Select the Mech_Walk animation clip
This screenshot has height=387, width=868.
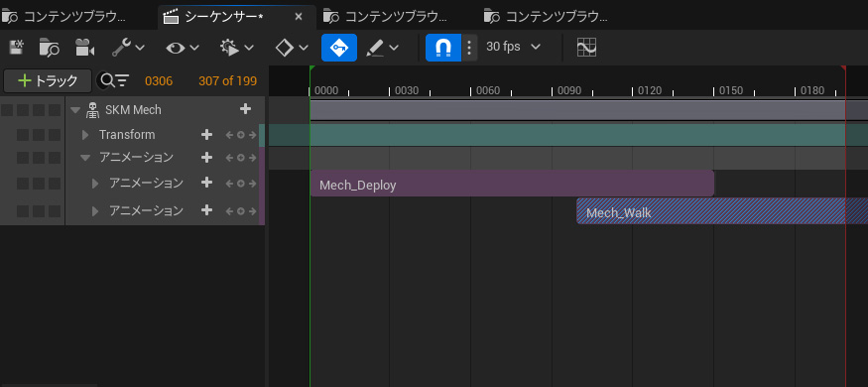[722, 211]
